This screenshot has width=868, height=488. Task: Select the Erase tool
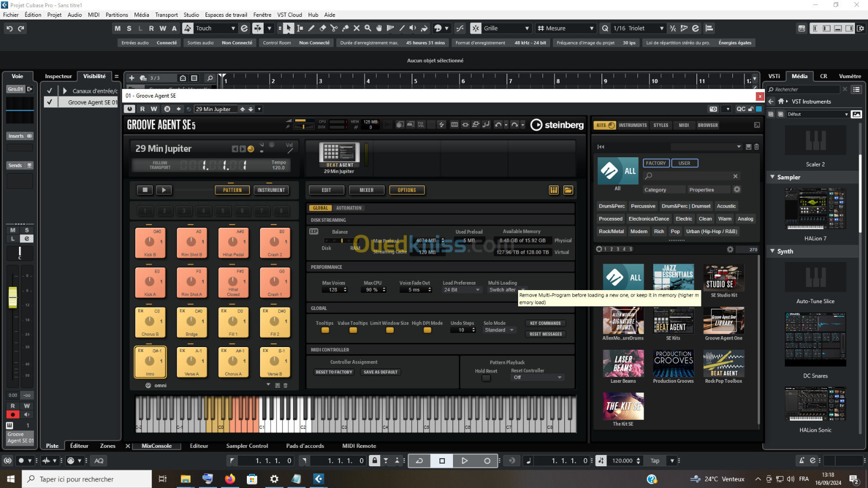coord(323,28)
